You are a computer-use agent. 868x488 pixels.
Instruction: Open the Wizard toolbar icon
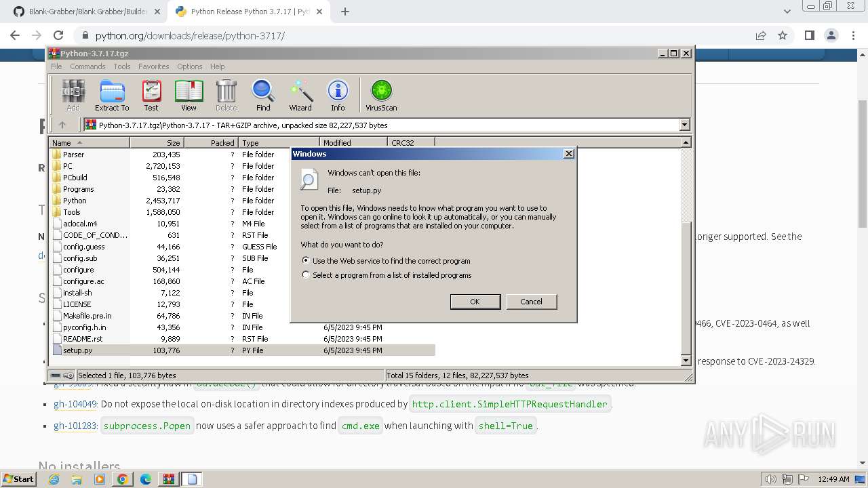300,95
